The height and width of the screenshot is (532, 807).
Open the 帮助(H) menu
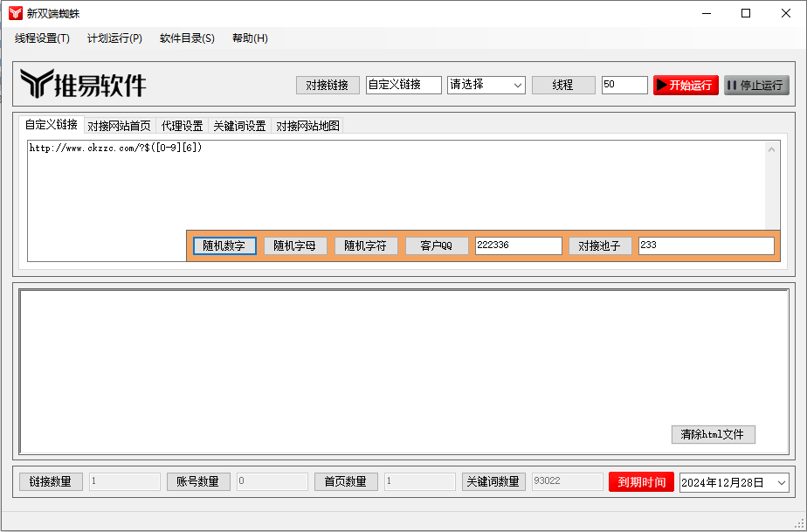click(x=250, y=38)
